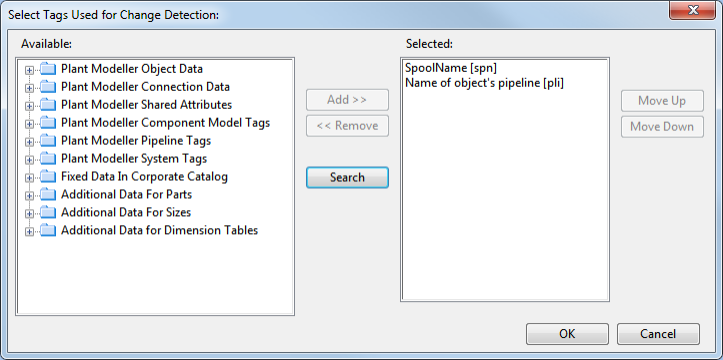Expand the Fixed Data In Corporate Catalog node
723x360 pixels.
[x=30, y=178]
